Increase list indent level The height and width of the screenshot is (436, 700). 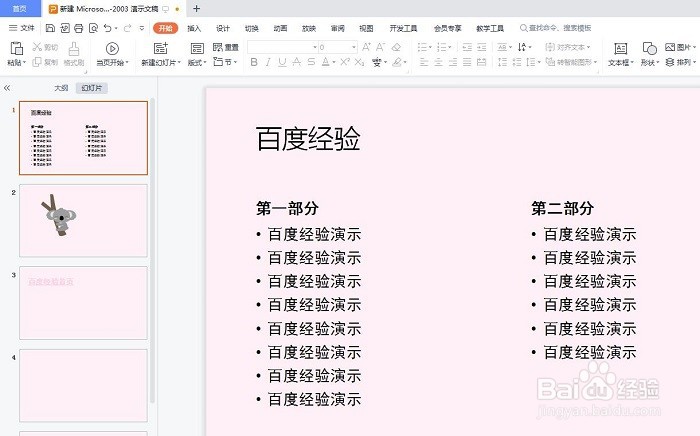[482, 47]
